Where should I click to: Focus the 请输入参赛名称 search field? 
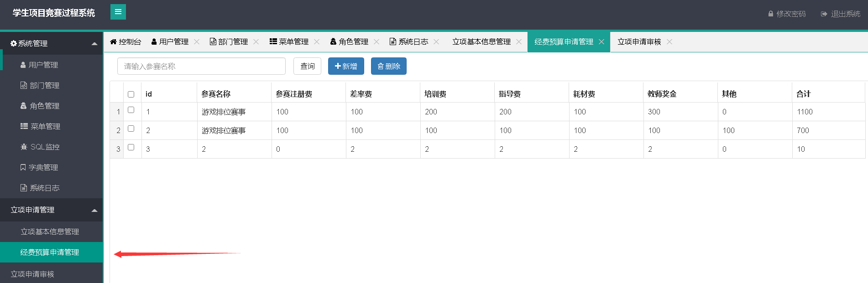[201, 66]
